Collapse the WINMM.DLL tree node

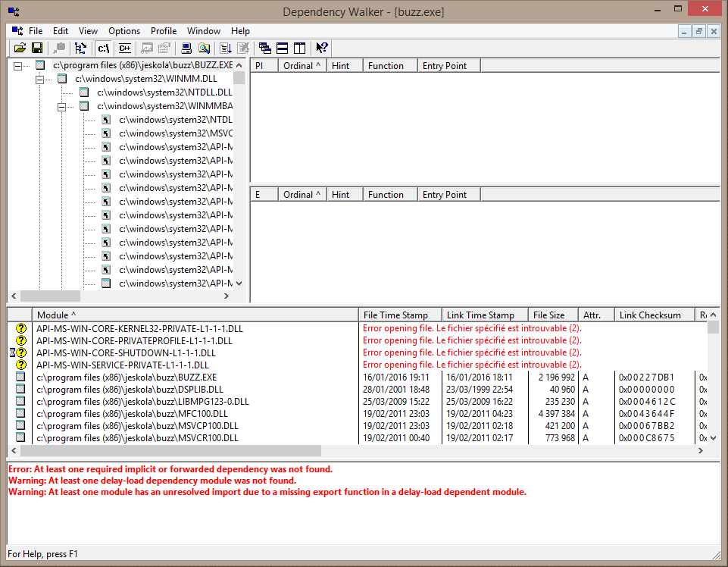pyautogui.click(x=40, y=79)
